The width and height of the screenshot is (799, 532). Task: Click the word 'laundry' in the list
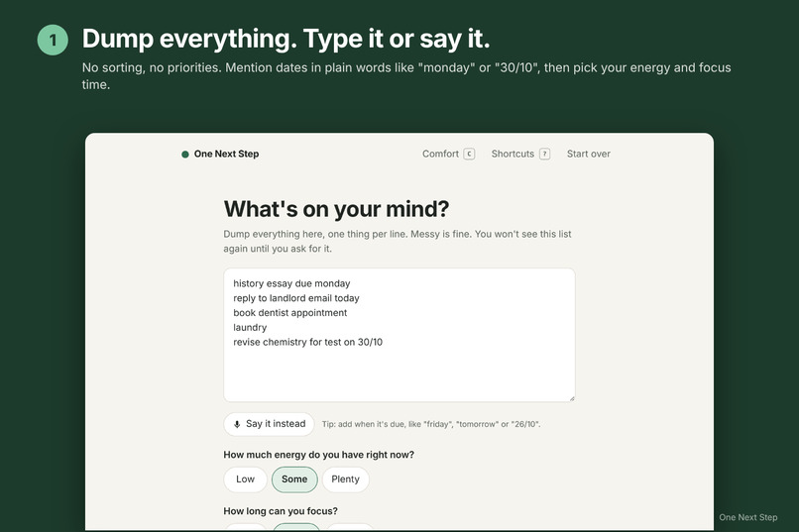point(250,328)
